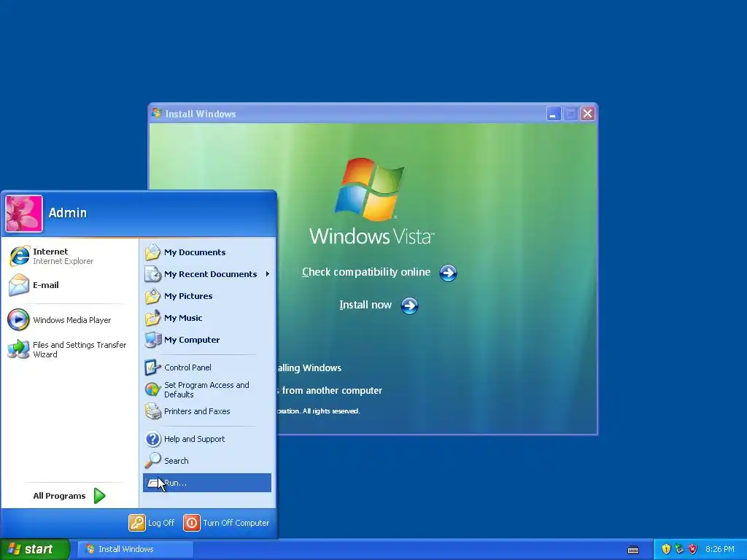The width and height of the screenshot is (747, 560).
Task: Click the Start button
Action: coord(35,549)
